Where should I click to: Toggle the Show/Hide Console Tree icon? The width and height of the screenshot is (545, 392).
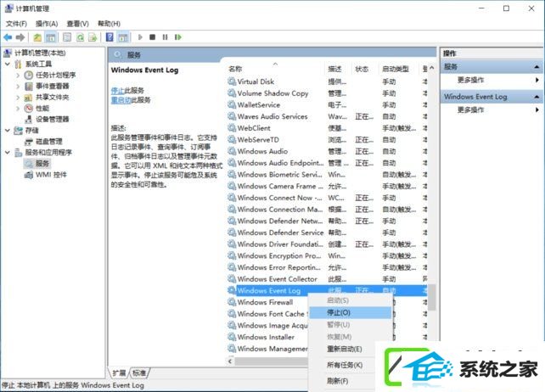[x=51, y=37]
